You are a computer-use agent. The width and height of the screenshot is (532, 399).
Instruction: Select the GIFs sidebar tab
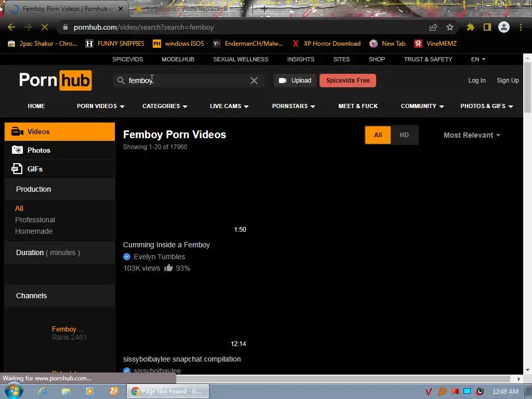click(x=60, y=169)
